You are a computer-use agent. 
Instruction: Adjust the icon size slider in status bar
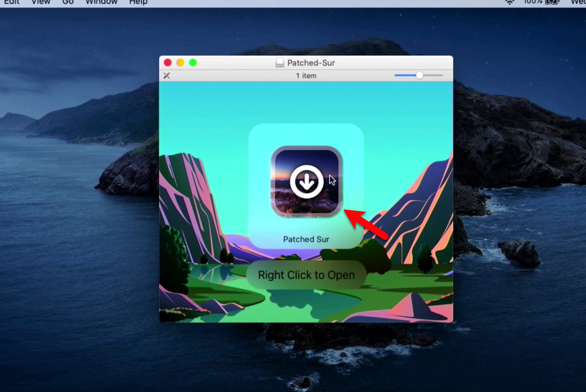pyautogui.click(x=419, y=75)
